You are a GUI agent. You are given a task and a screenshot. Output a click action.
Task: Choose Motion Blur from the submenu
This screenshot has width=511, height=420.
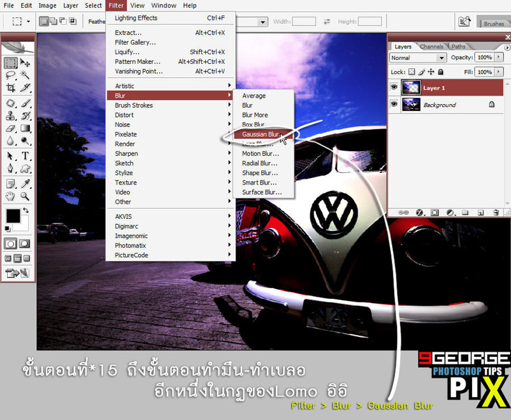point(264,154)
